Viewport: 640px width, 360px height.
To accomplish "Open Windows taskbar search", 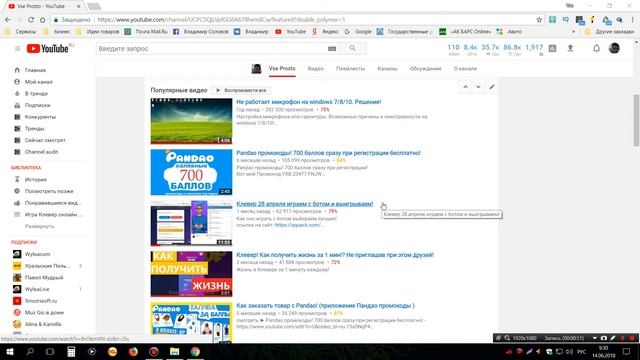I will click(30, 351).
